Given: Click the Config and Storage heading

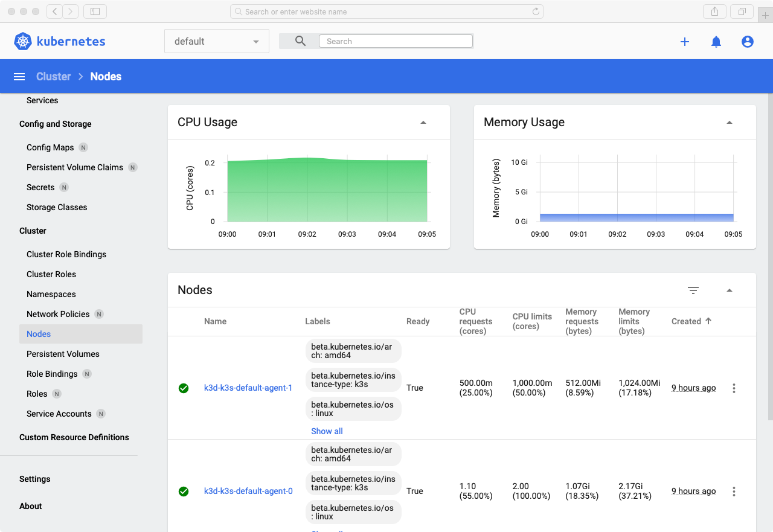Looking at the screenshot, I should (x=56, y=124).
